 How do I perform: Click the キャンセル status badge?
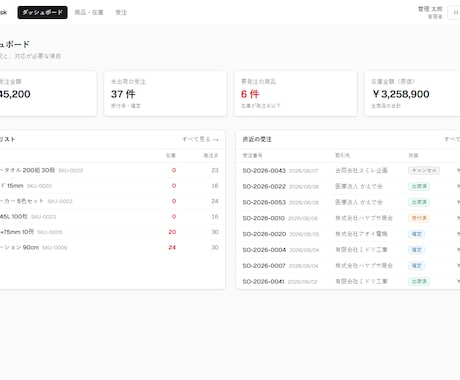[x=424, y=171]
